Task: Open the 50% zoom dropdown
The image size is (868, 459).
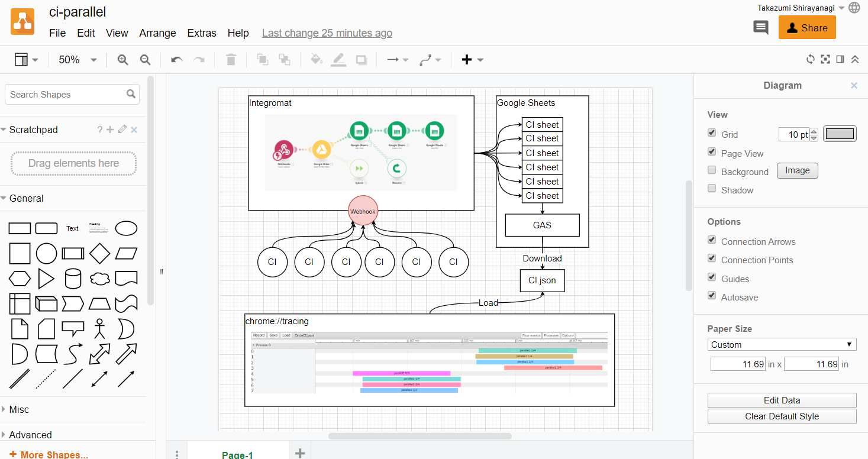Action: (78, 60)
